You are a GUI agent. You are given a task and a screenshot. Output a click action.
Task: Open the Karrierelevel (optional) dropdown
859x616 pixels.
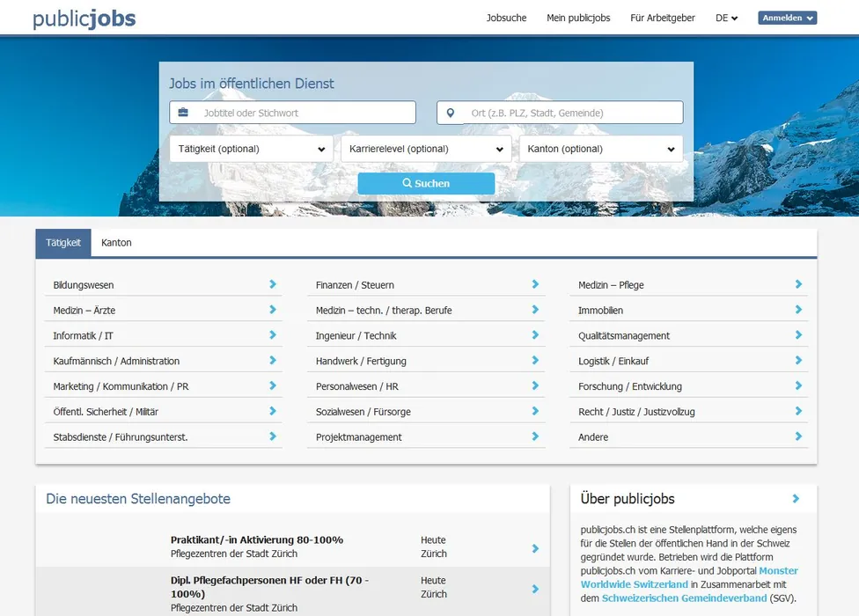pyautogui.click(x=426, y=149)
